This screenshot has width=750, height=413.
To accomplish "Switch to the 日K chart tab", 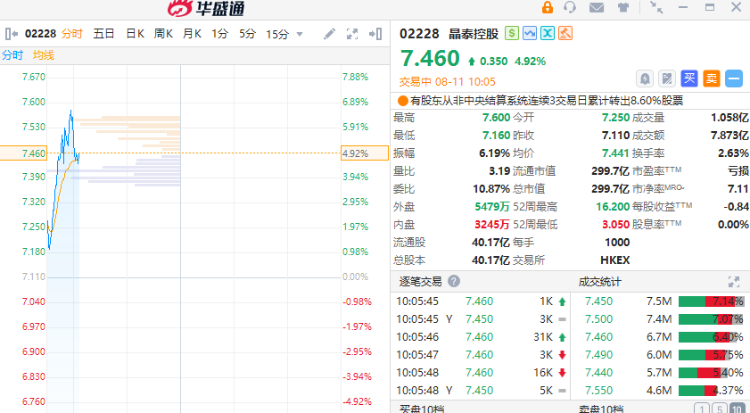I will pos(135,33).
